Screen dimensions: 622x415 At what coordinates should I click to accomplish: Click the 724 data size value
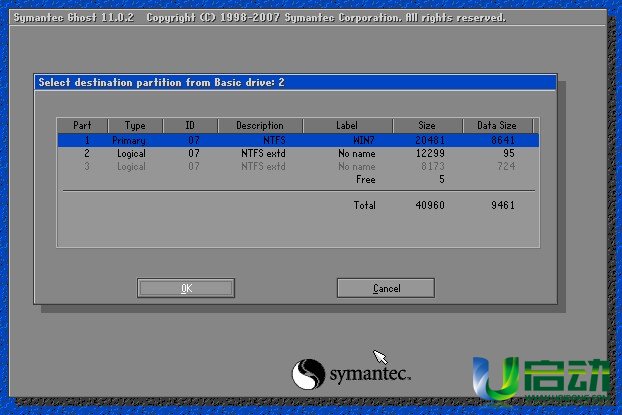tap(506, 166)
